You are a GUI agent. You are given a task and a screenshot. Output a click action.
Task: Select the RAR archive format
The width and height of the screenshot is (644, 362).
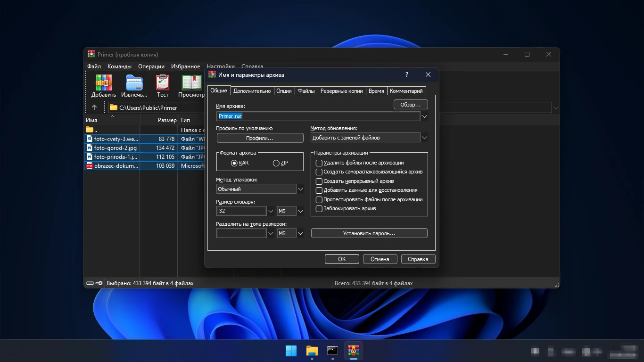tap(234, 163)
